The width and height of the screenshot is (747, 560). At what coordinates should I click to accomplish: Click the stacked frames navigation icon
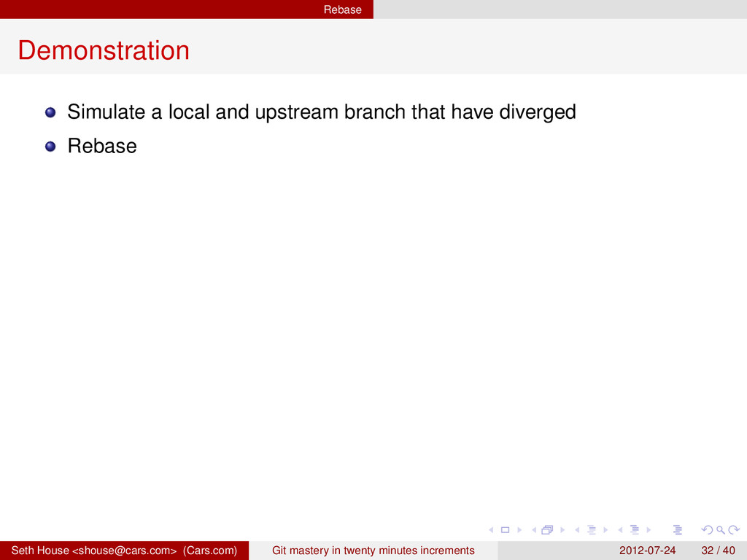pyautogui.click(x=547, y=529)
